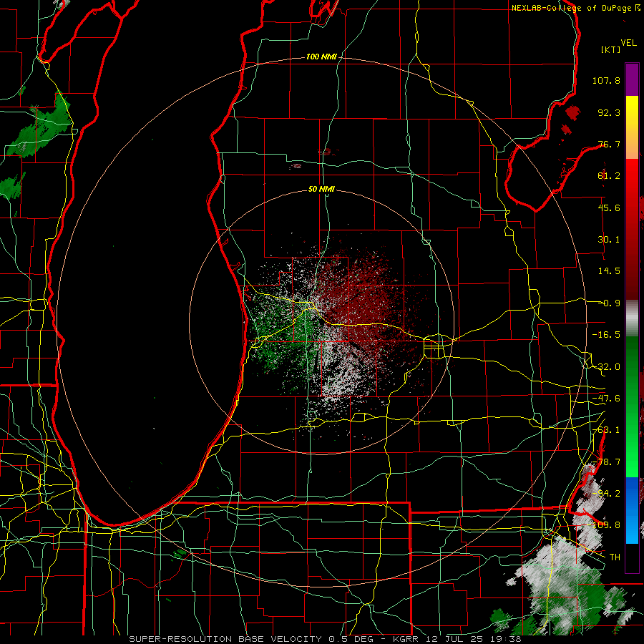Image resolution: width=644 pixels, height=644 pixels.
Task: Click the 30.1 scale value
Action: tap(609, 240)
